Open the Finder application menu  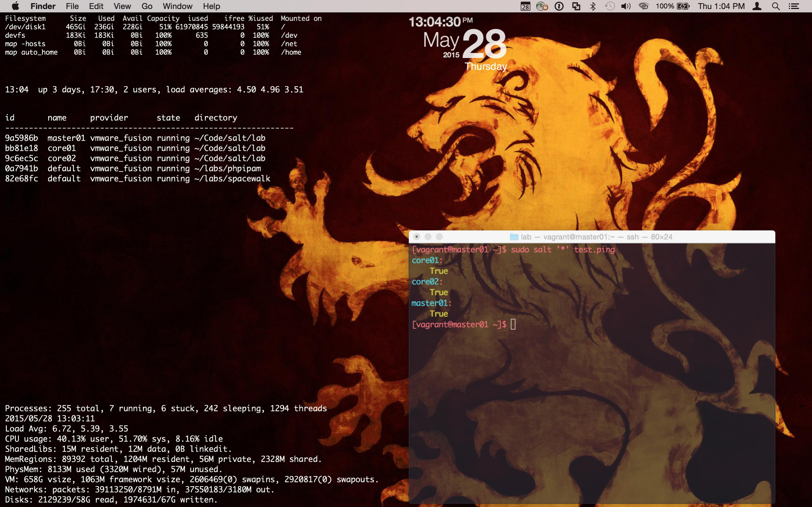[43, 6]
